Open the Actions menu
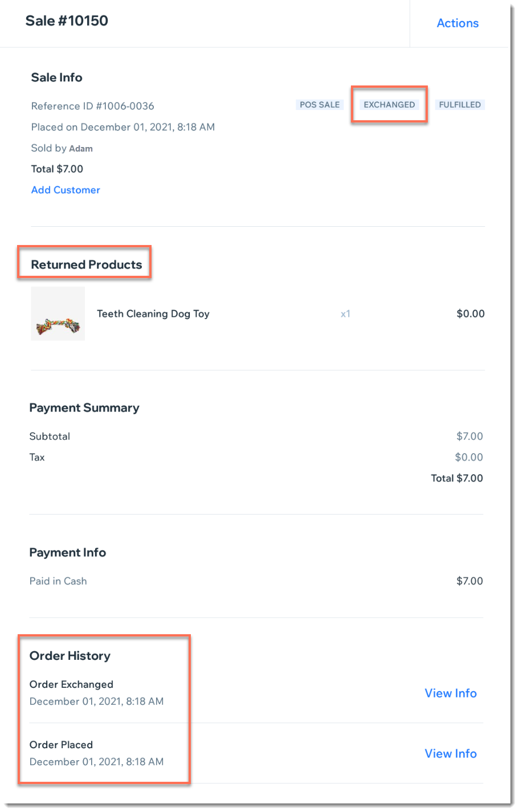This screenshot has height=812, width=519. point(457,23)
